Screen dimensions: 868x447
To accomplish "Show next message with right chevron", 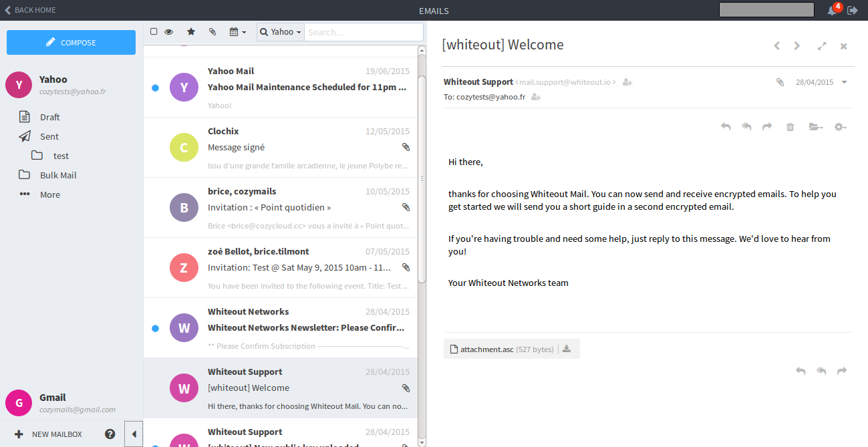I will click(x=797, y=45).
